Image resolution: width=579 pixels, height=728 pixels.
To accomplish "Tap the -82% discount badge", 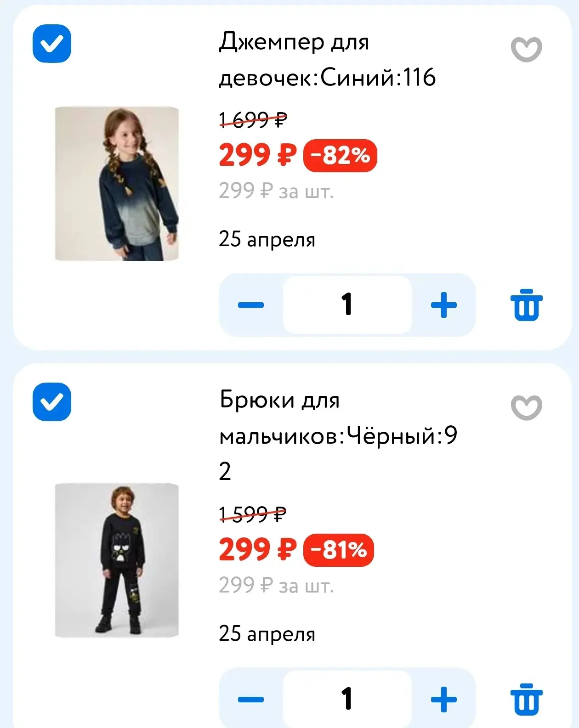I will 340,156.
